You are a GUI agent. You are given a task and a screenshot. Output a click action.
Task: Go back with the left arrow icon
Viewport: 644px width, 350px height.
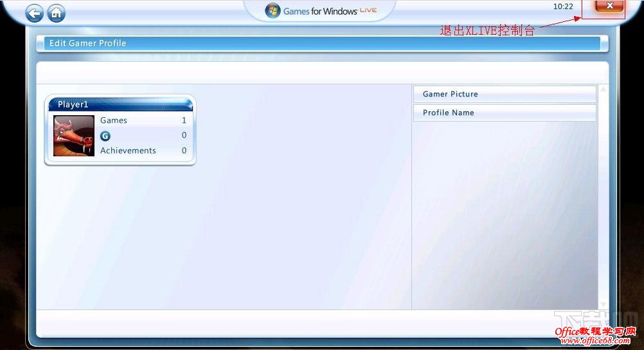pos(35,13)
